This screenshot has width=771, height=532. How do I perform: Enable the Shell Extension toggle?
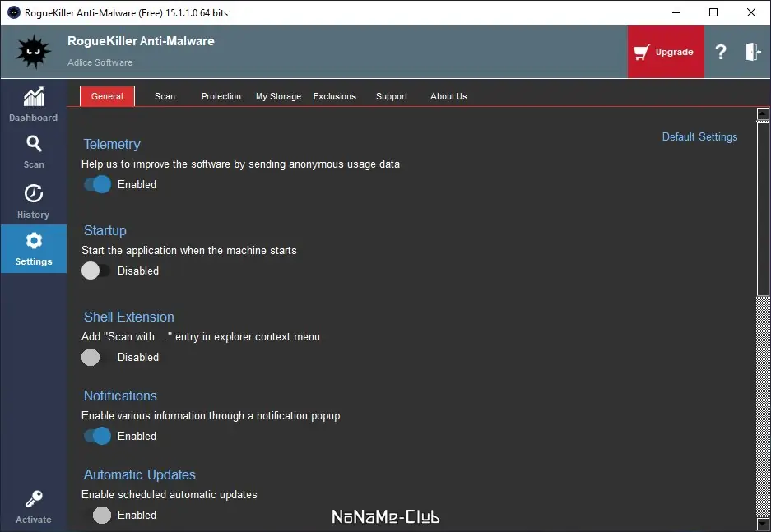click(96, 357)
